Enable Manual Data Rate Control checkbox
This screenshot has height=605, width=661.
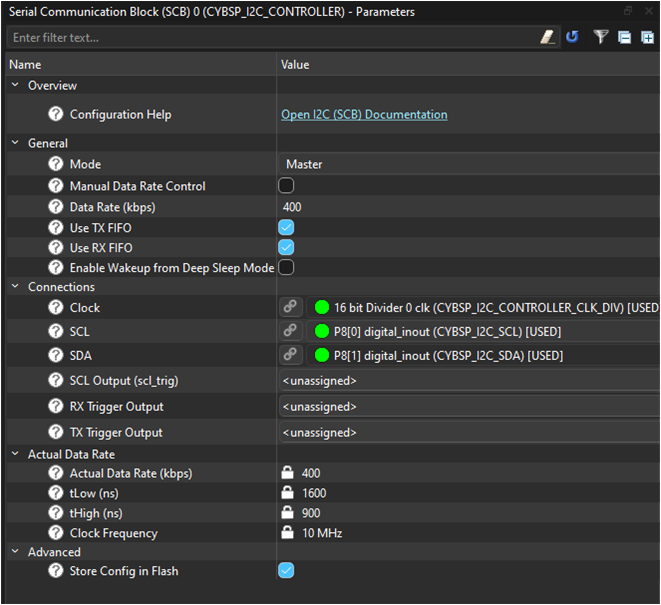tap(286, 186)
